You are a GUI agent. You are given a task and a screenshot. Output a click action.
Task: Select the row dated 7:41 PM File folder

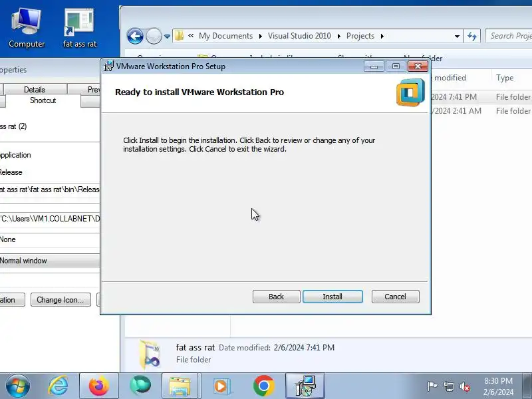click(x=481, y=97)
